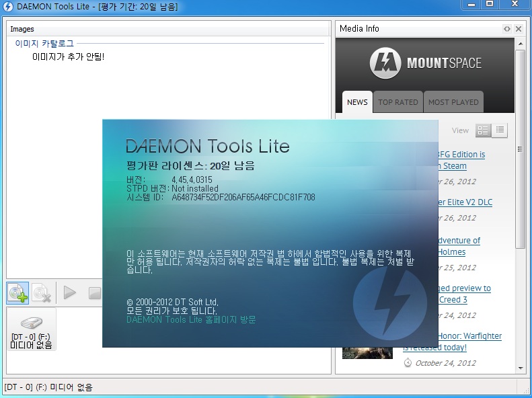The image size is (532, 398).
Task: Close the Media Info panel
Action: [519, 29]
